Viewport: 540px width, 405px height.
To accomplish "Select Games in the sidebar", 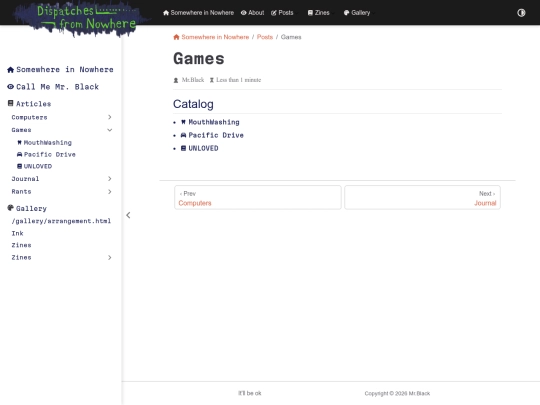I will tap(21, 130).
